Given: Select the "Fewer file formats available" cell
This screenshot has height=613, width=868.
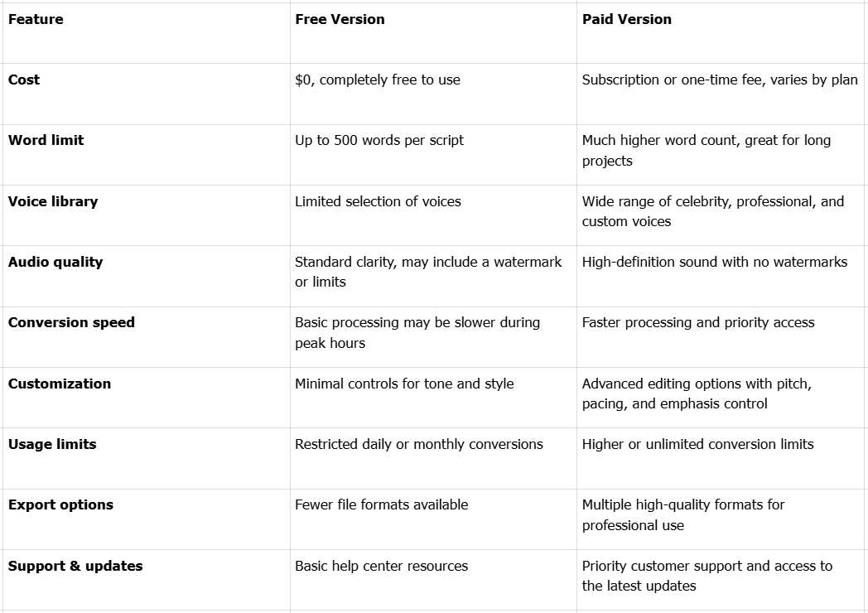Looking at the screenshot, I should [382, 504].
